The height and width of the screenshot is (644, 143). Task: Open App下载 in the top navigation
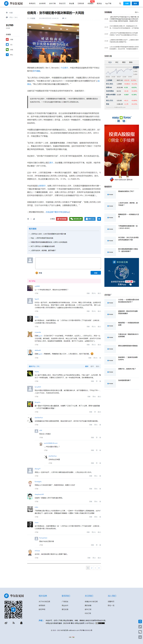pyautogui.click(x=108, y=3)
